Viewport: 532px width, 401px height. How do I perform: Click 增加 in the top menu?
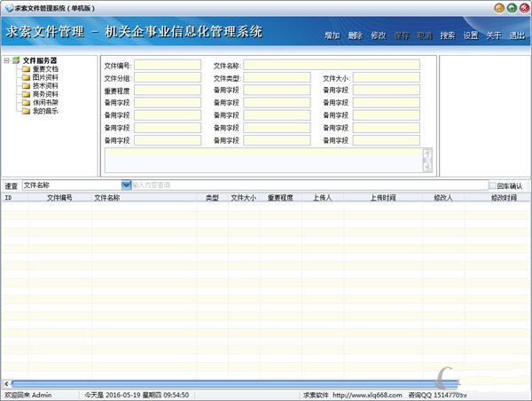click(332, 36)
